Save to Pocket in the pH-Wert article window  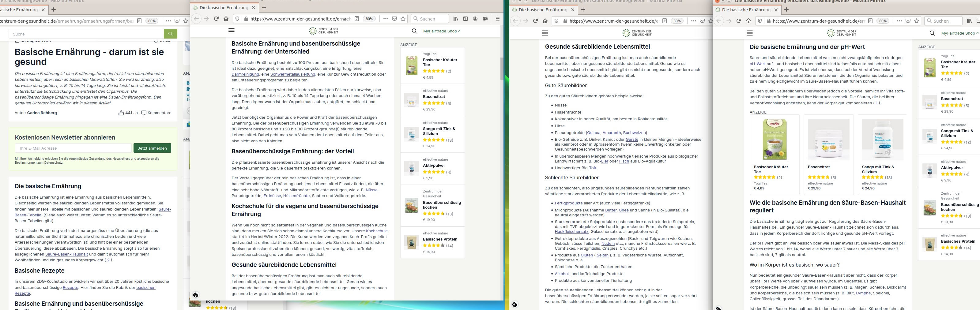point(908,21)
